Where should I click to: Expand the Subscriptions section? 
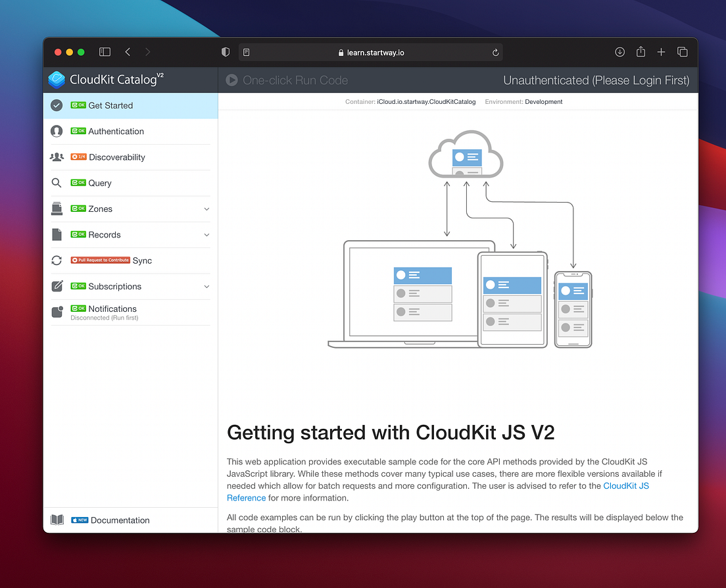206,286
